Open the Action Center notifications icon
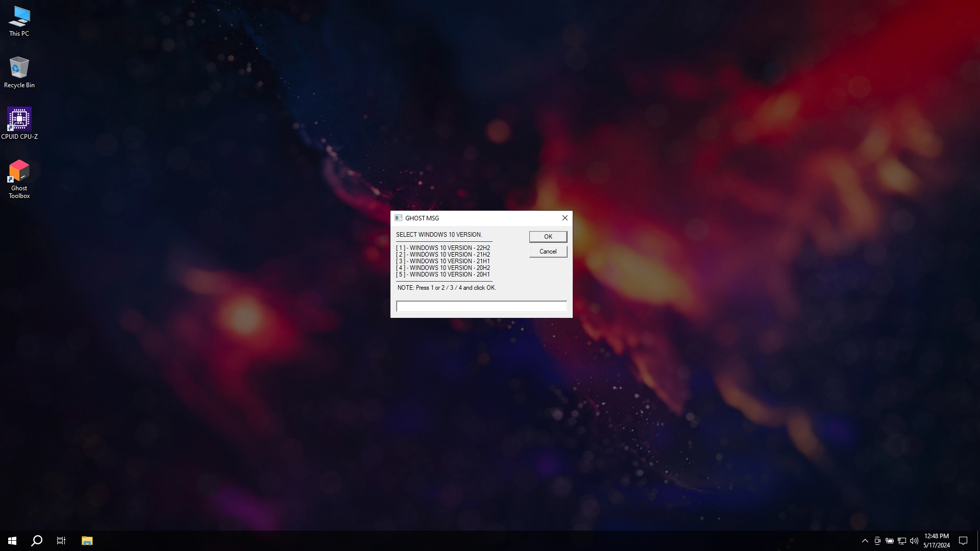The width and height of the screenshot is (980, 551). [963, 541]
